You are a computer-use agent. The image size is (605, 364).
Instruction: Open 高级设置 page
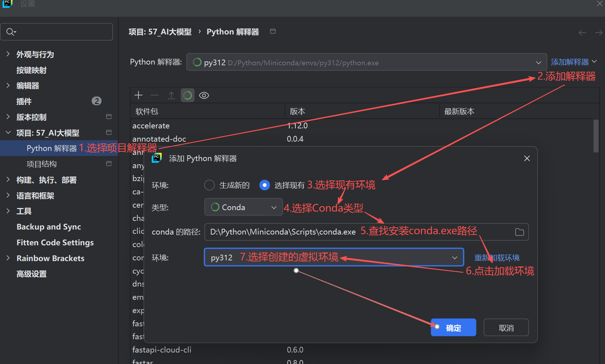click(32, 274)
